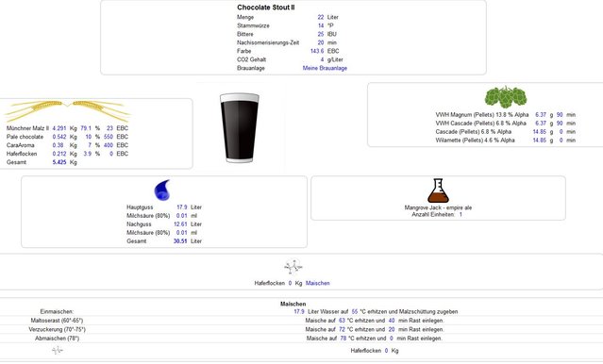Click the yeast flask icon
The height and width of the screenshot is (364, 603).
pyautogui.click(x=438, y=190)
